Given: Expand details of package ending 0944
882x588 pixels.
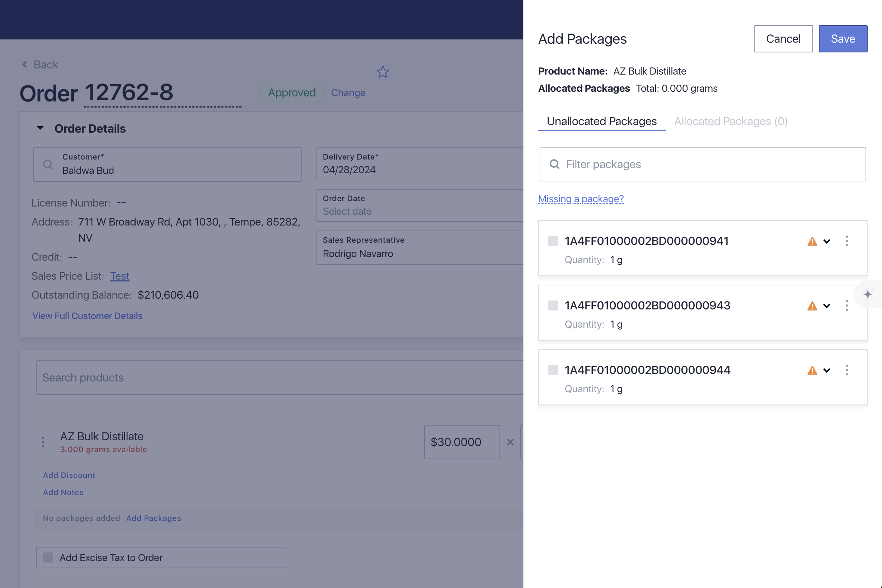Looking at the screenshot, I should point(826,370).
